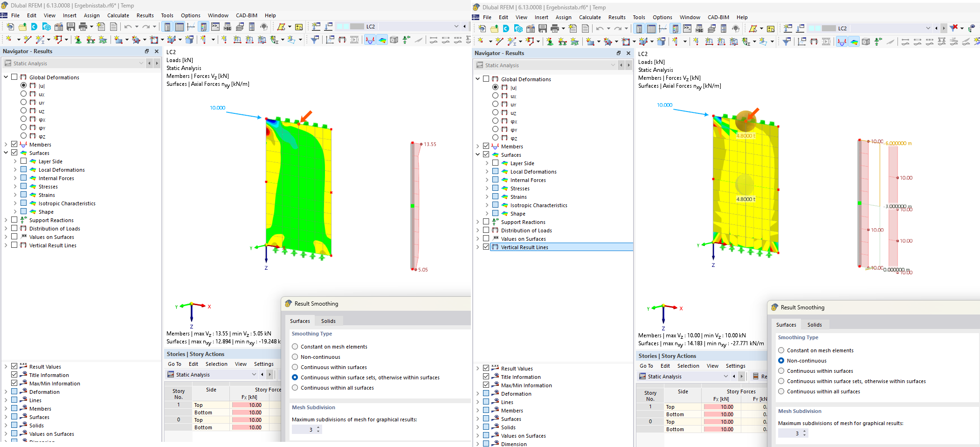Click the Open file folder icon in right window toolbar
The width and height of the screenshot is (980, 447).
point(494,28)
